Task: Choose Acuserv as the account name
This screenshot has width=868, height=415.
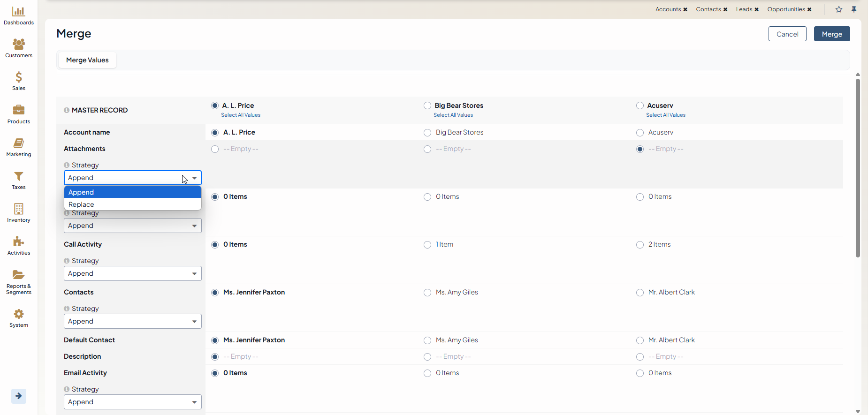Action: [x=640, y=133]
